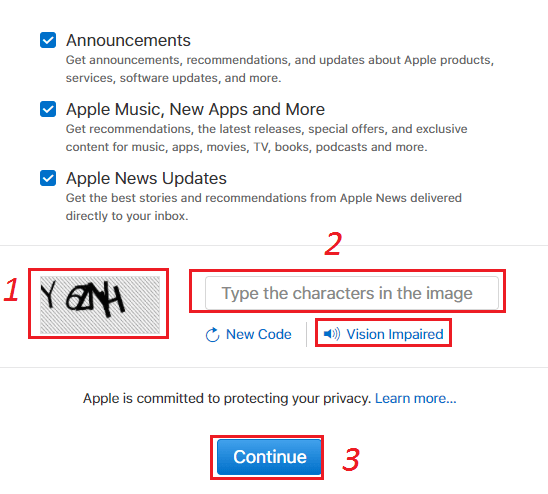Click the Announcements description paragraph
The image size is (548, 494).
280,69
